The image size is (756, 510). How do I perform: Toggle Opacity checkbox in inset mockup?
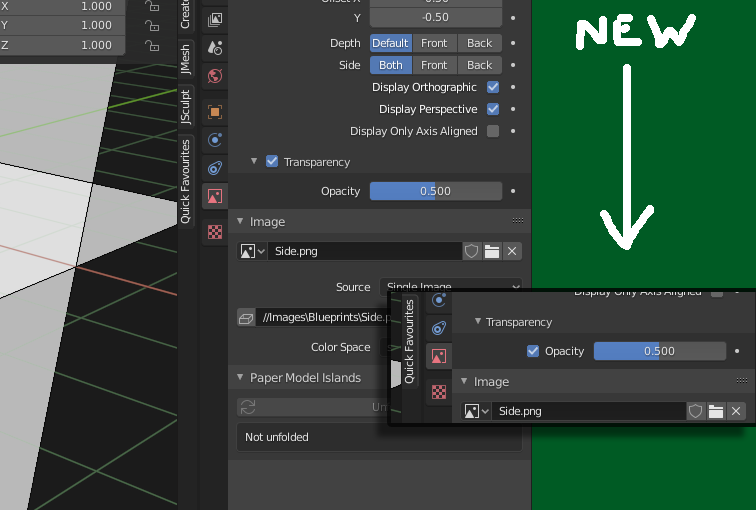point(533,351)
